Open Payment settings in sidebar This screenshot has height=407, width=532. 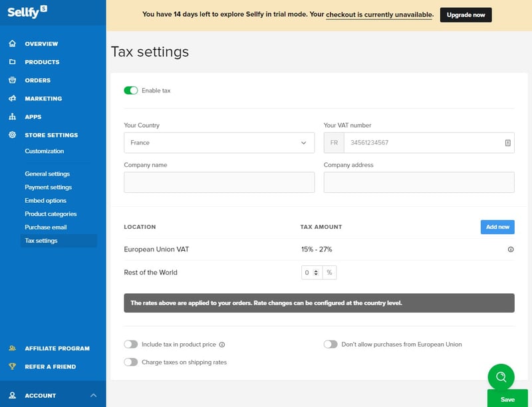49,188
